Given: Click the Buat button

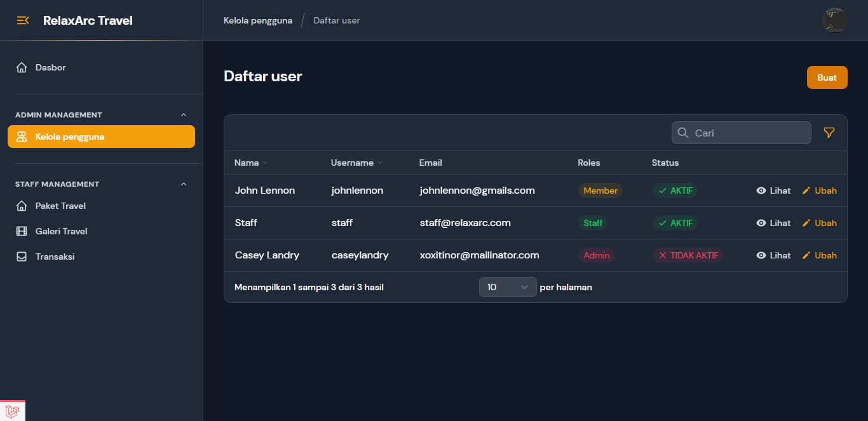Looking at the screenshot, I should [x=827, y=77].
